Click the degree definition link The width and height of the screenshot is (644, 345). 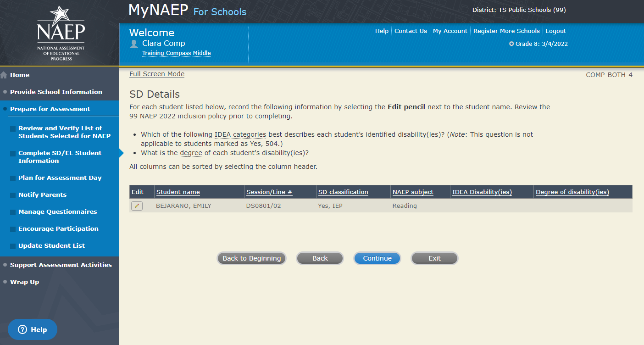[191, 153]
